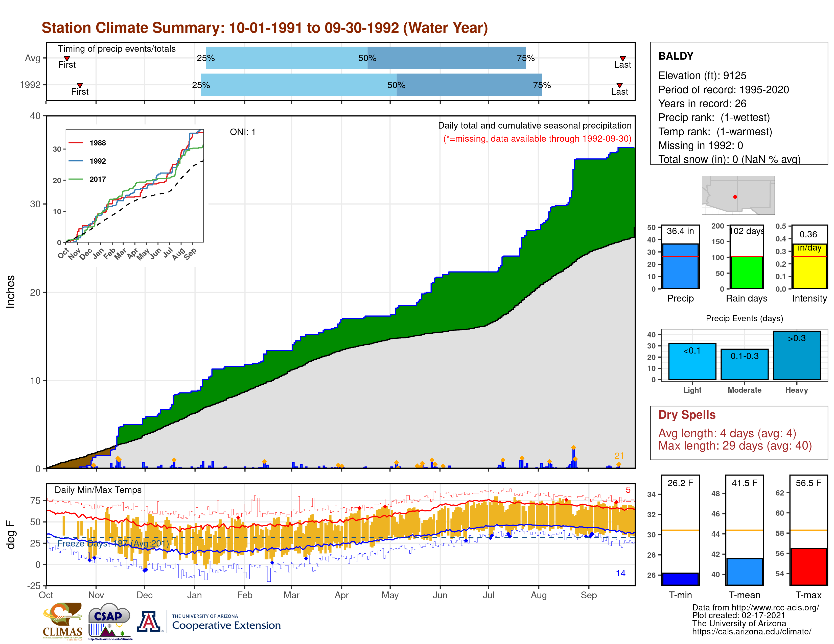Select the red 1988 legend line

point(76,143)
